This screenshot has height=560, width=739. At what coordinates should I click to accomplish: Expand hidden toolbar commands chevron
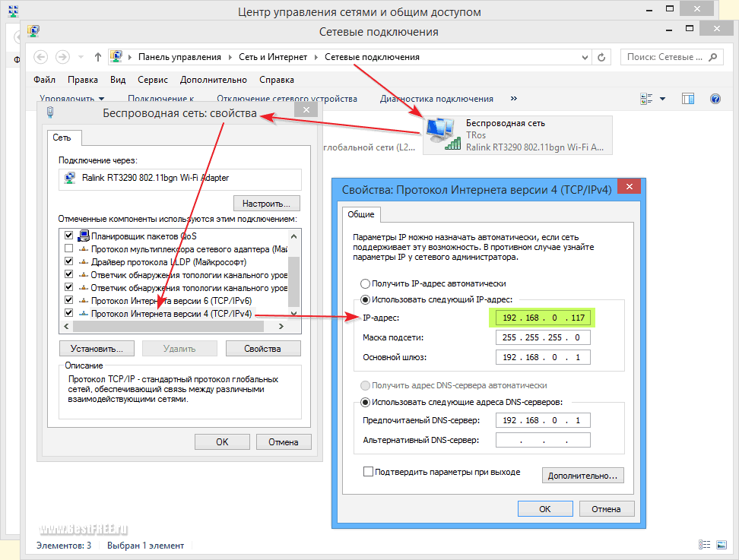pyautogui.click(x=514, y=99)
